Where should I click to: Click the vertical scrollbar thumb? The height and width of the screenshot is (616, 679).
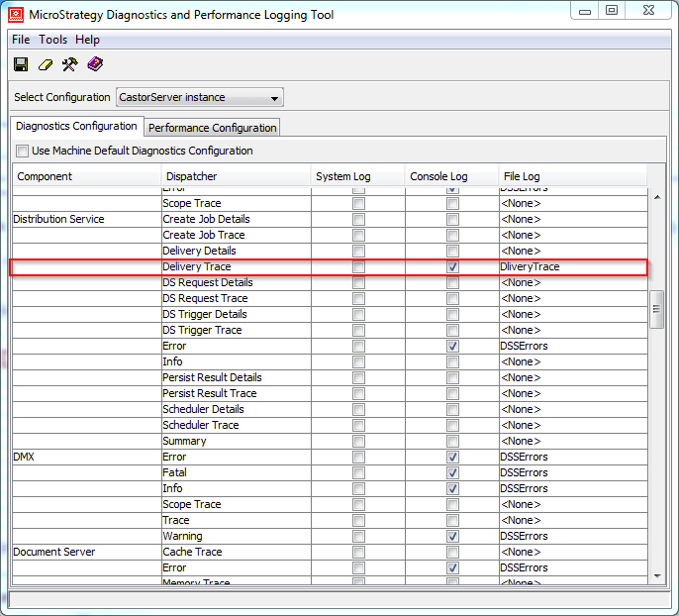[657, 309]
